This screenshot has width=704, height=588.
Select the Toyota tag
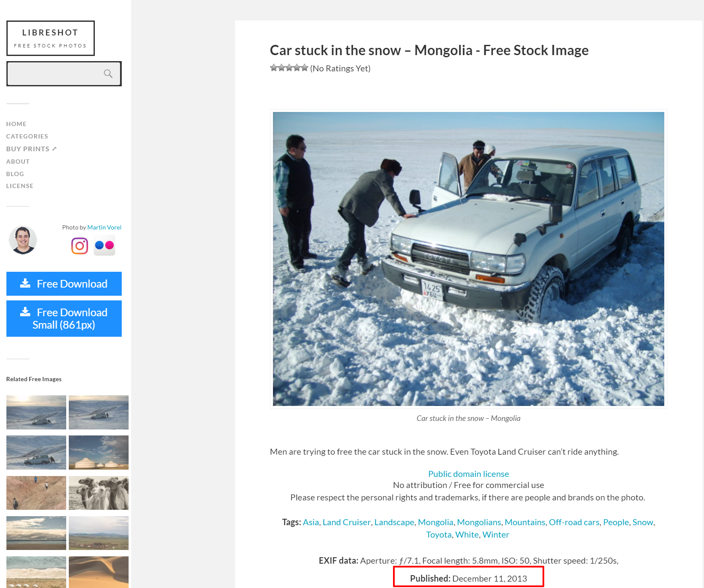(439, 535)
